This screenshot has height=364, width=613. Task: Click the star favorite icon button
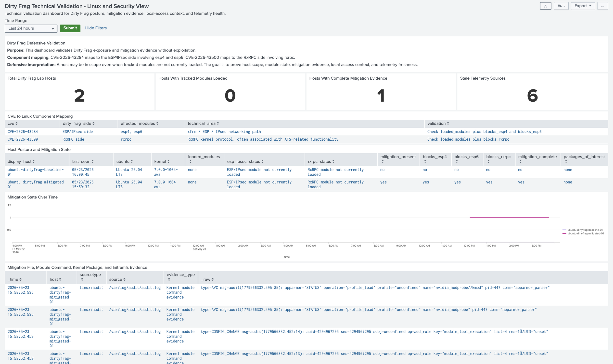click(545, 6)
